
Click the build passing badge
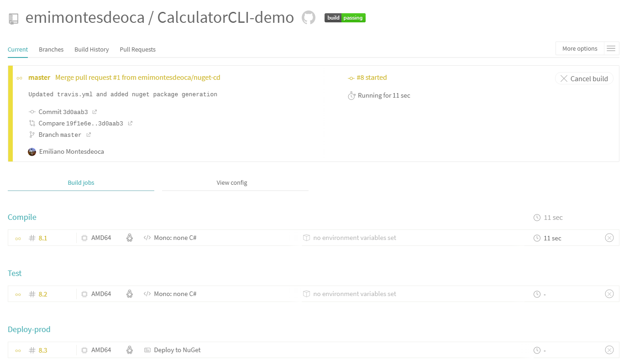coord(345,18)
